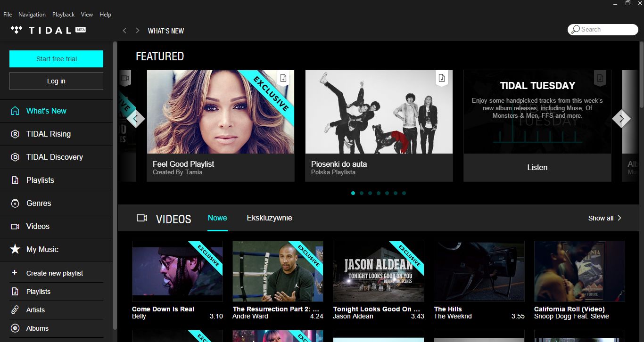Restore the window using title bar button
644x342 pixels.
pyautogui.click(x=627, y=3)
